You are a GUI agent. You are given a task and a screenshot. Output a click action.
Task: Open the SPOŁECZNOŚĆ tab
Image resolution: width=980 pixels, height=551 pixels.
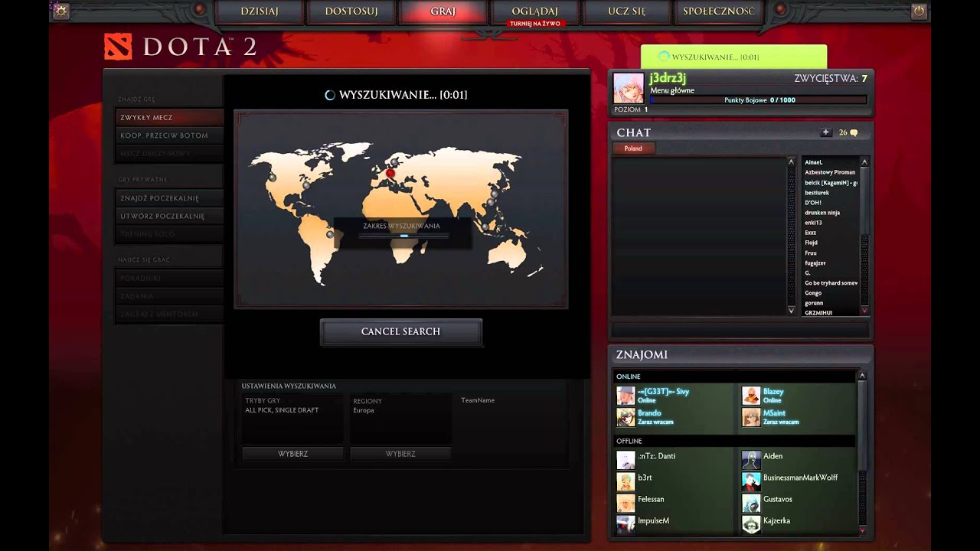718,11
